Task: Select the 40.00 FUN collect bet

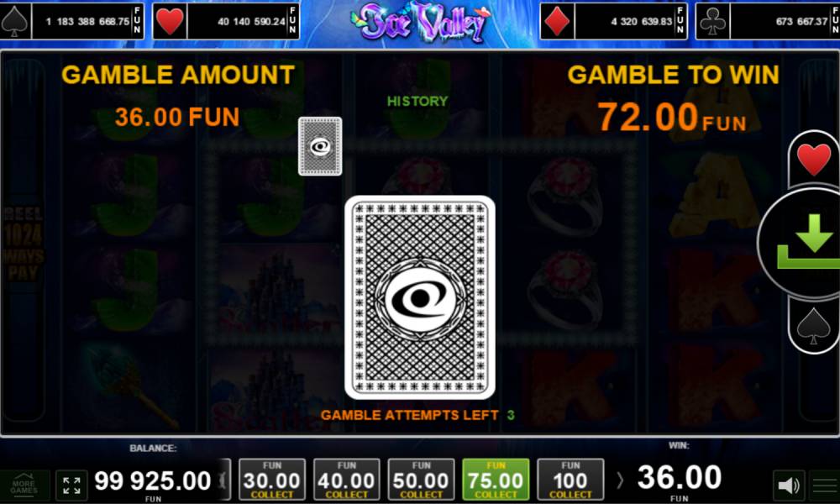Action: click(347, 480)
